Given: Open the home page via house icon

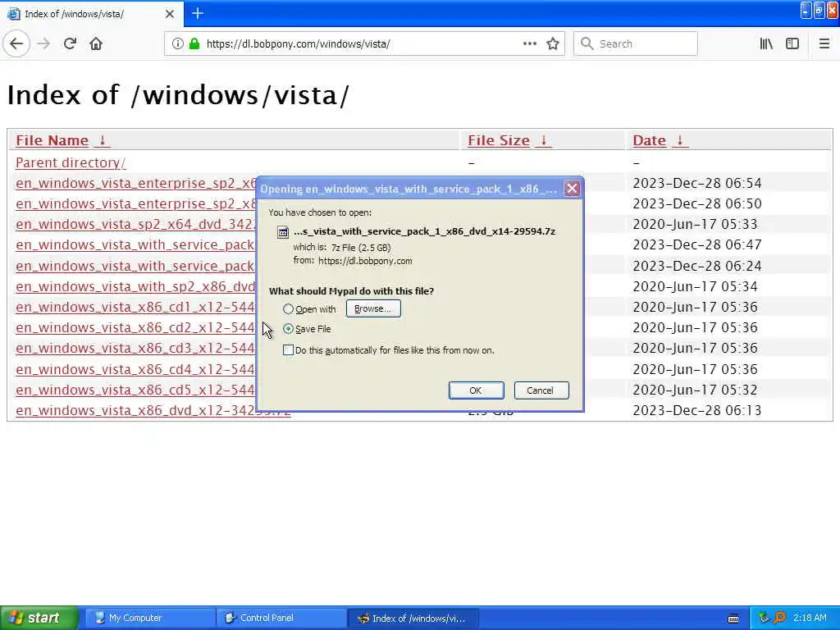Looking at the screenshot, I should tap(96, 43).
